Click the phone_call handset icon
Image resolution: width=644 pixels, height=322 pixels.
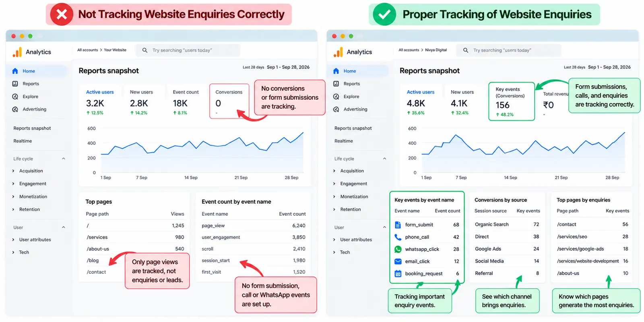[x=398, y=237]
